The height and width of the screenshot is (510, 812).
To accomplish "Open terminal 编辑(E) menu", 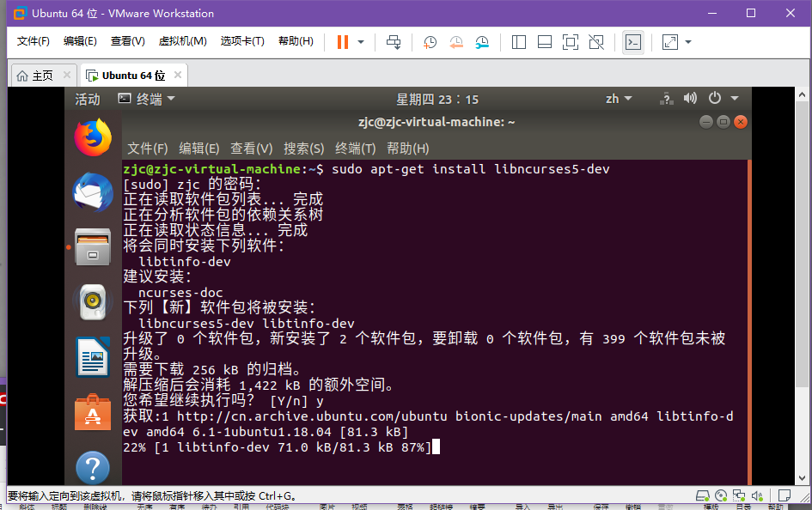I will click(199, 149).
